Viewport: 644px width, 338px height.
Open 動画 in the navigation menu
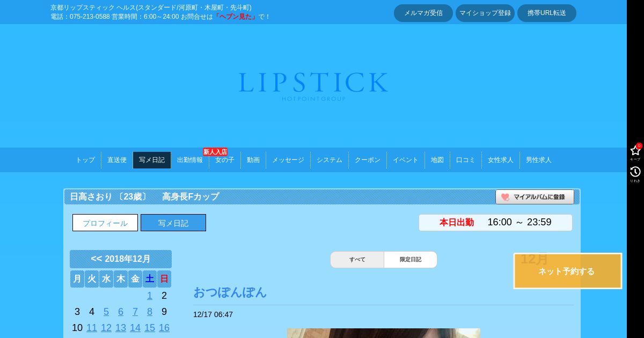(x=253, y=160)
